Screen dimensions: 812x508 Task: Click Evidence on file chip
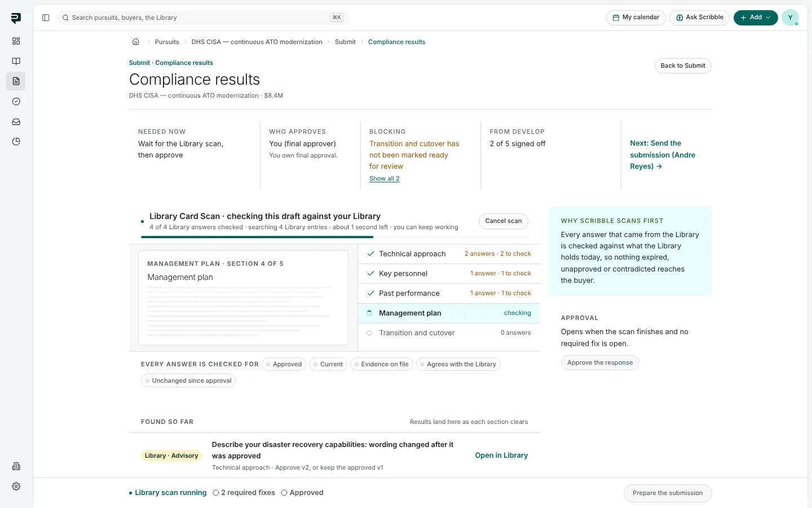382,364
